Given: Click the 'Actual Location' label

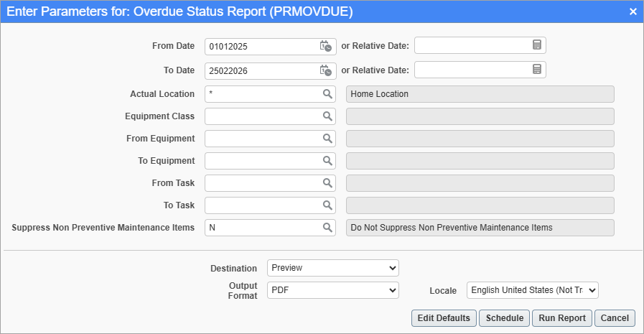Looking at the screenshot, I should [162, 94].
